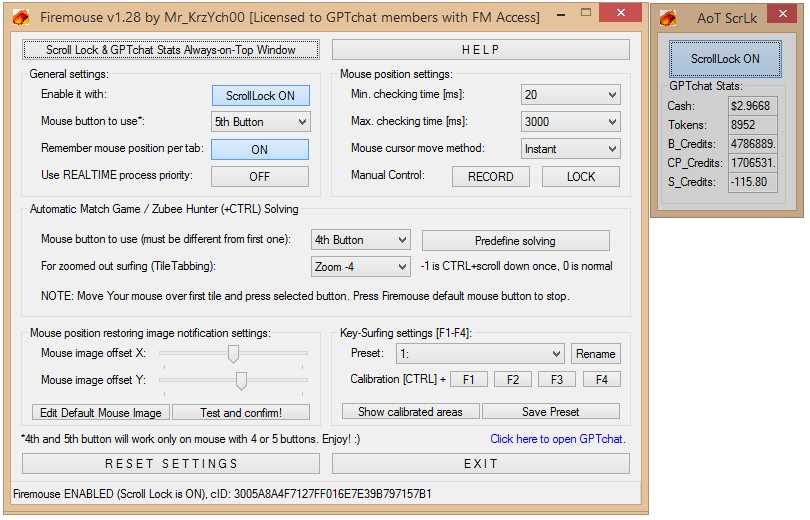Click the '-1 is CTRL+scroll down once' hint text

(x=517, y=266)
